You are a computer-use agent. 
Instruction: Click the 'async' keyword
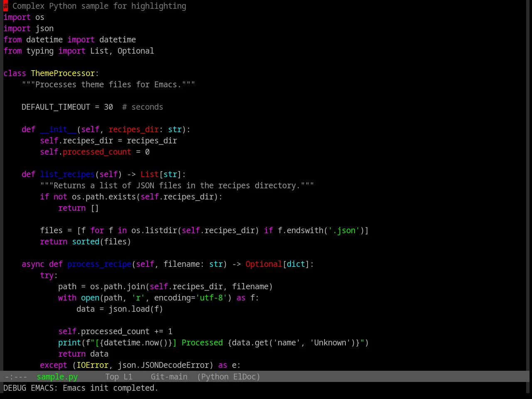coord(33,264)
